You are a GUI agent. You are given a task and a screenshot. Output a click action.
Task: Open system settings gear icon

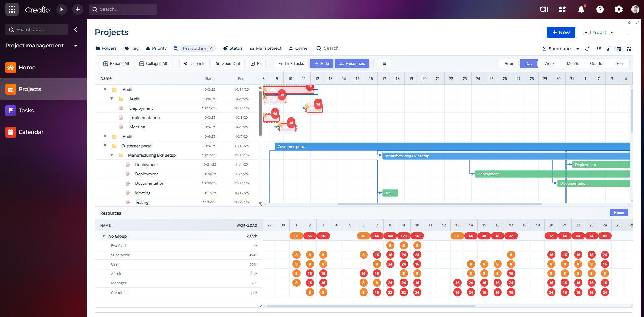[x=619, y=9]
